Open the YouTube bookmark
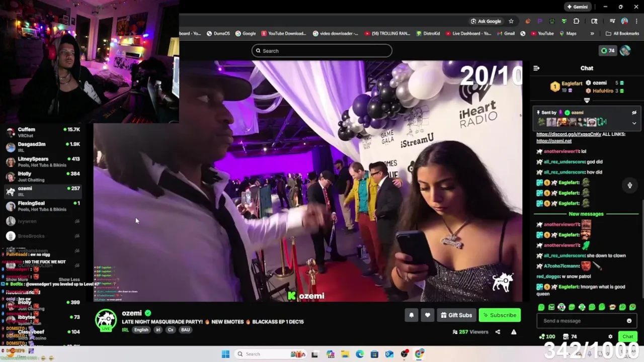The width and height of the screenshot is (644, 362). point(542,34)
